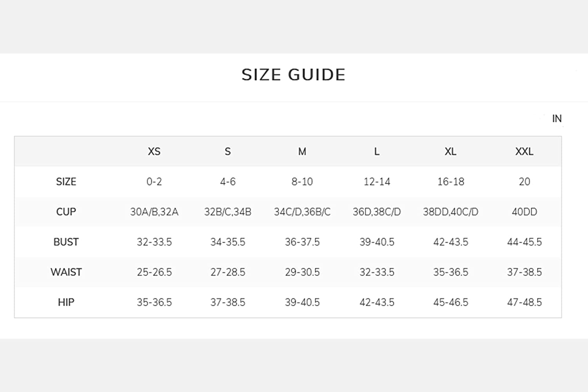
Task: Select the 47-48.5 hip value
Action: [524, 302]
